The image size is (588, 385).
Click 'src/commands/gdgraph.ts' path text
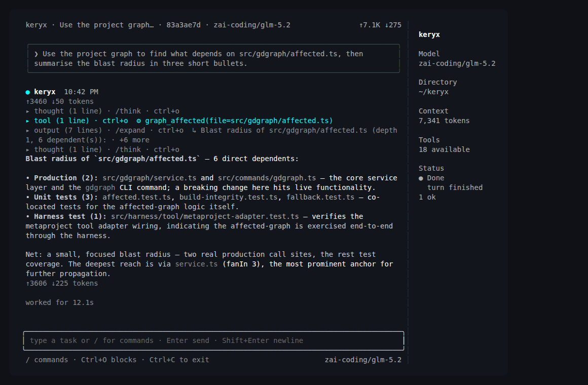(x=267, y=178)
